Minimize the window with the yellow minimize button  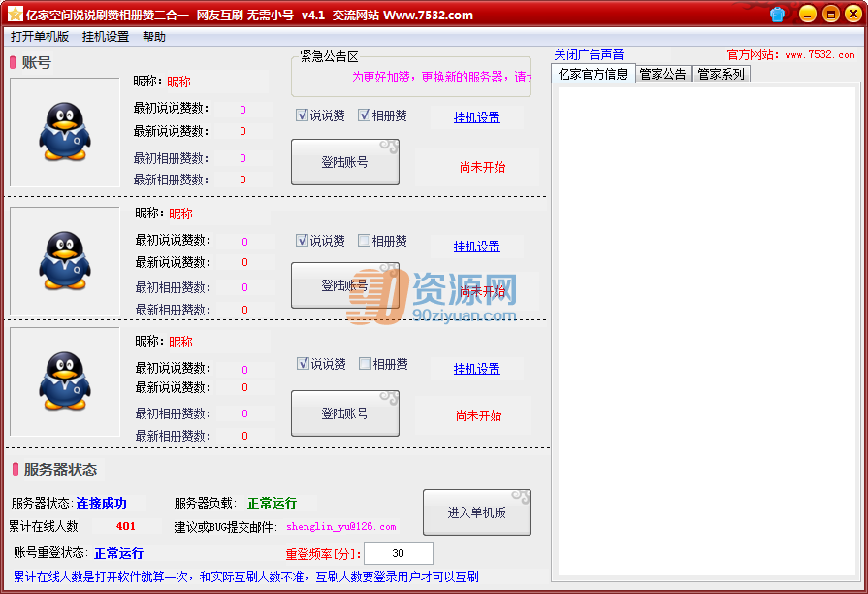pyautogui.click(x=808, y=14)
